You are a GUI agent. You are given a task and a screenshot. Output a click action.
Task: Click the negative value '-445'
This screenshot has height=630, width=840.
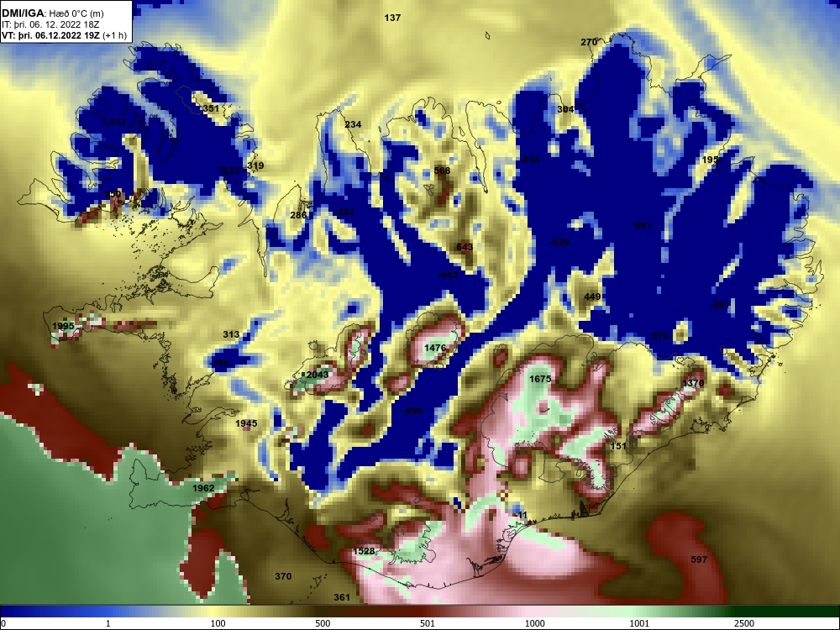(448, 275)
